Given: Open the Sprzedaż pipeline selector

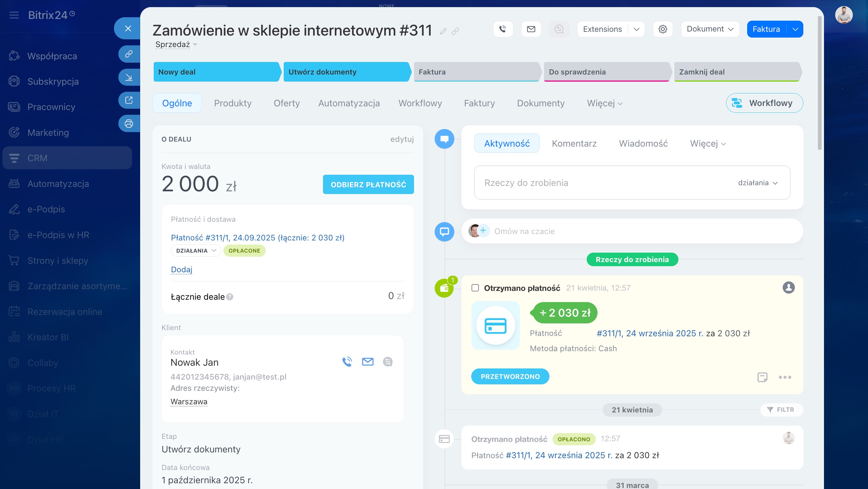Looking at the screenshot, I should [176, 44].
